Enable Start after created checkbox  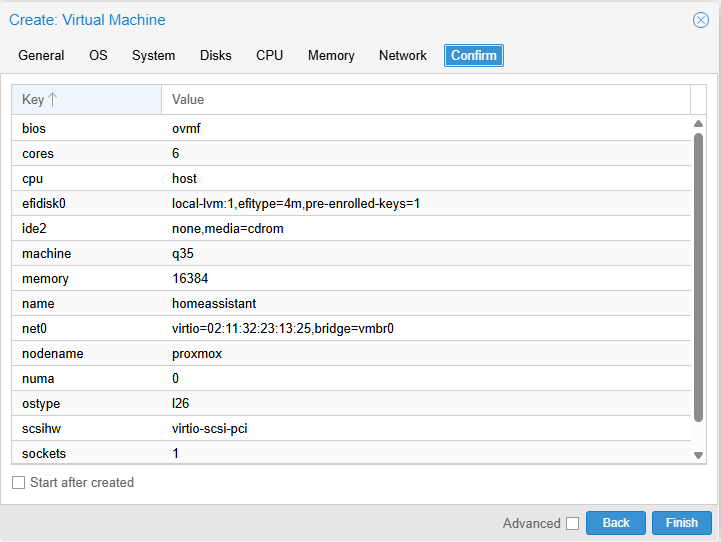point(18,483)
